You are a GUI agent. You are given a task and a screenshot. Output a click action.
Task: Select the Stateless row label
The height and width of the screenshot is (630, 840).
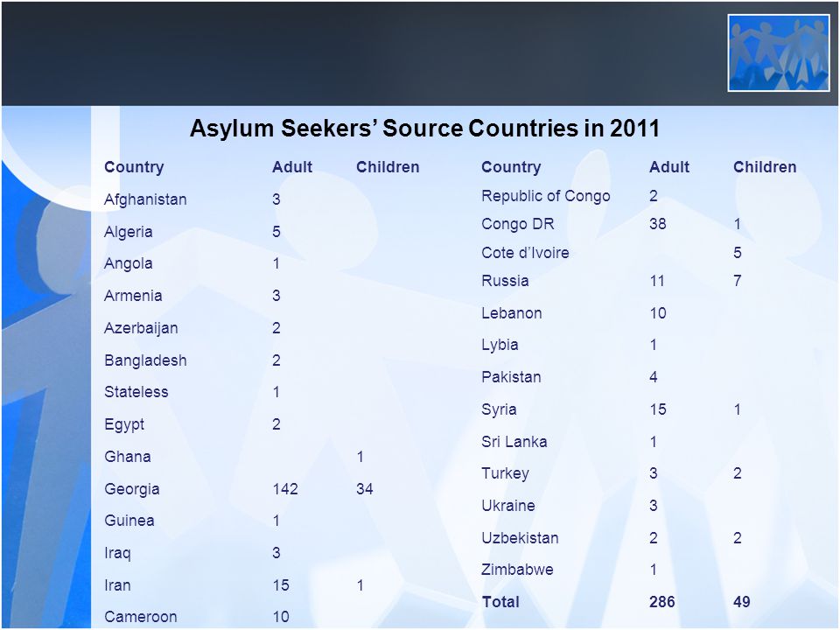(136, 392)
